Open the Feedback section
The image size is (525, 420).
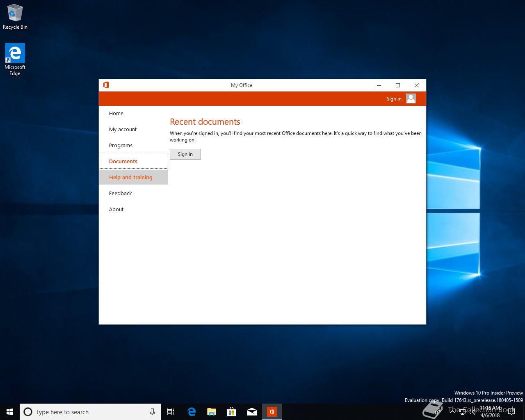click(x=133, y=193)
